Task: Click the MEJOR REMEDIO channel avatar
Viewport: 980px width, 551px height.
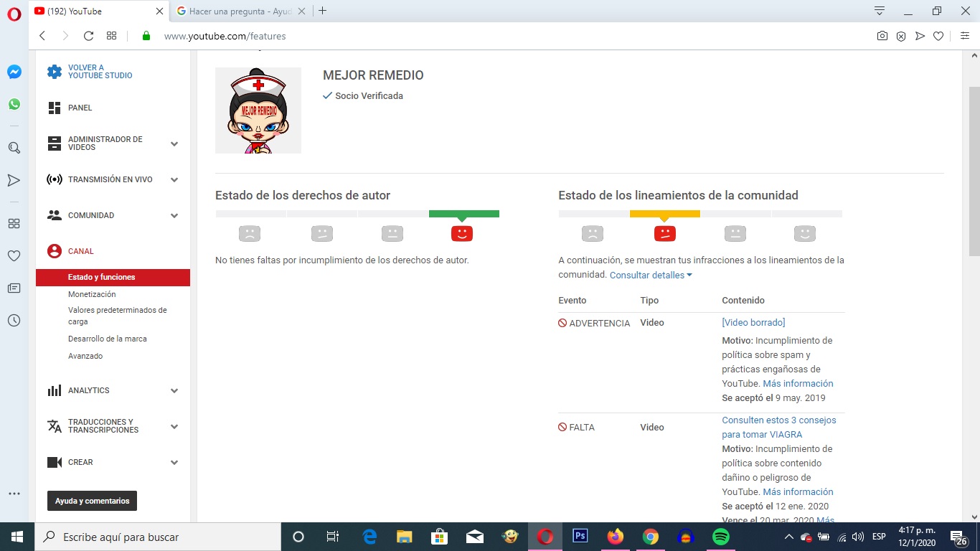Action: tap(258, 110)
